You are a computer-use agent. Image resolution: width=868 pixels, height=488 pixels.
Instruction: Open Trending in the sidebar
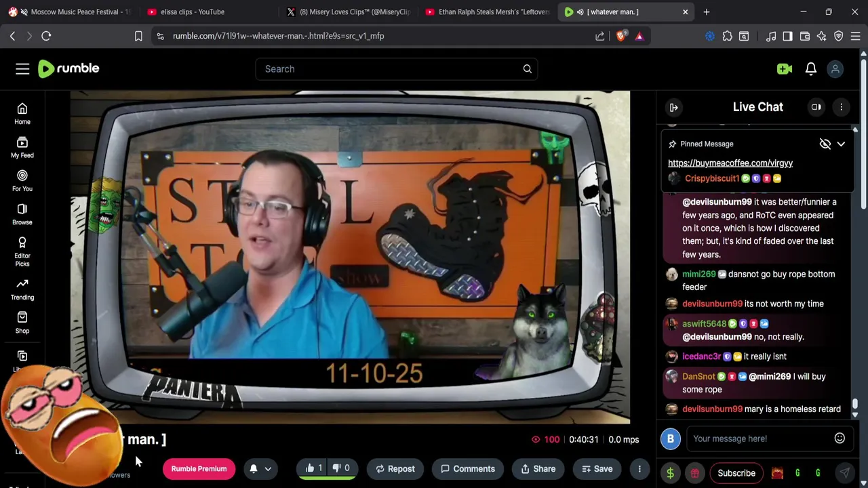(22, 289)
